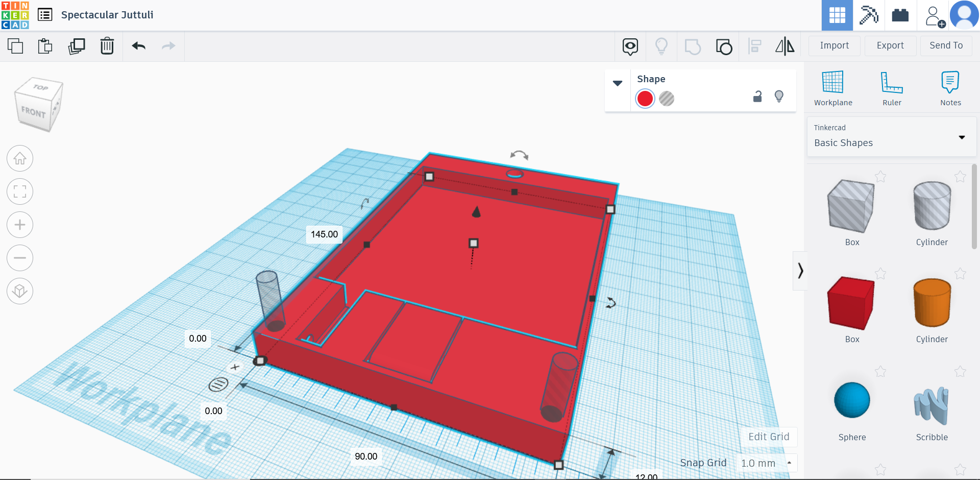980x480 pixels.
Task: Click the FRONT face of view cube
Action: 34,112
